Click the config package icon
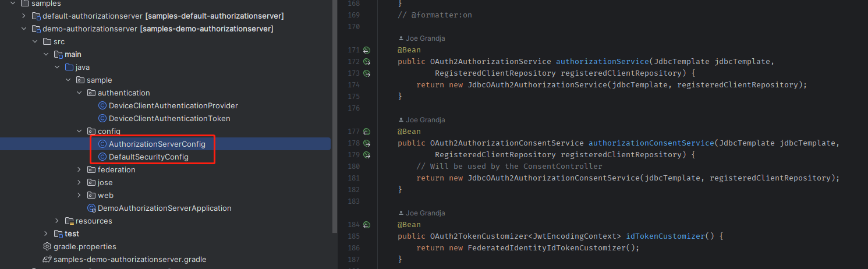This screenshot has height=269, width=868. [x=91, y=131]
